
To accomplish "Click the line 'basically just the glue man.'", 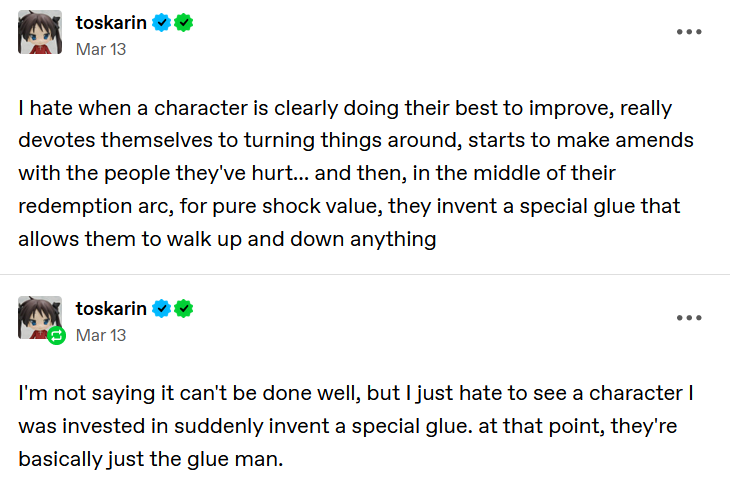I will 151,459.
